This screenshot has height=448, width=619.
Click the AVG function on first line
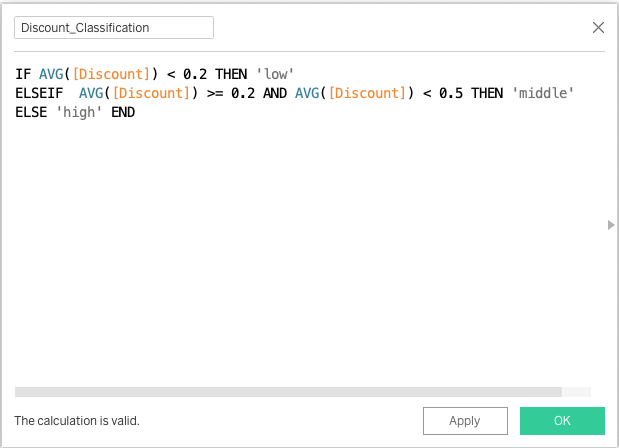[51, 74]
